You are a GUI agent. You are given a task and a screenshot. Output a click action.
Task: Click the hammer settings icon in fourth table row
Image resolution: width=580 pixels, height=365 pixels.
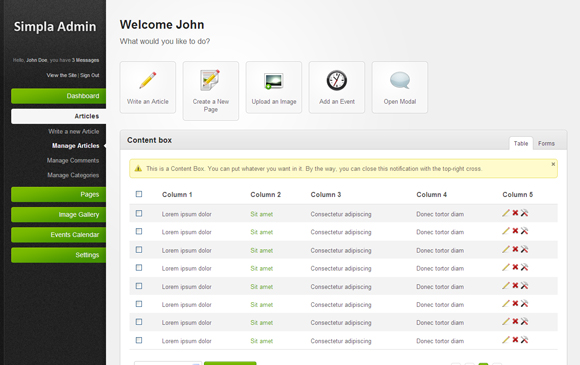(x=524, y=267)
